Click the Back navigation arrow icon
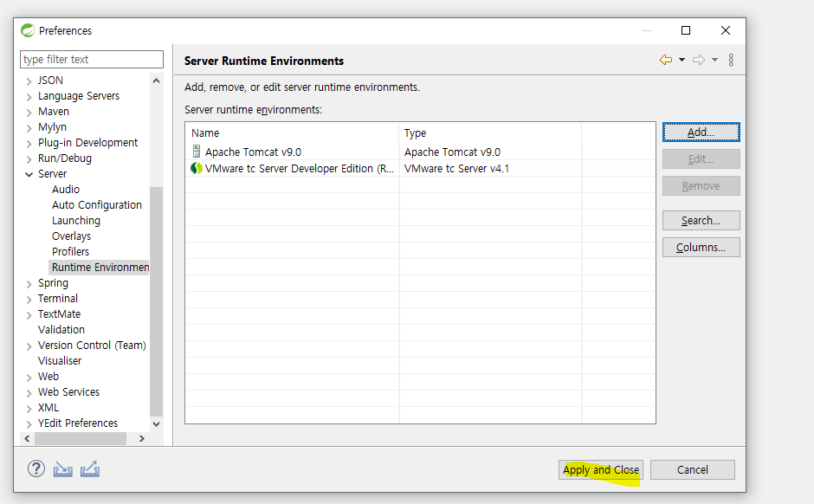Screen dimensions: 814x504 click(665, 60)
